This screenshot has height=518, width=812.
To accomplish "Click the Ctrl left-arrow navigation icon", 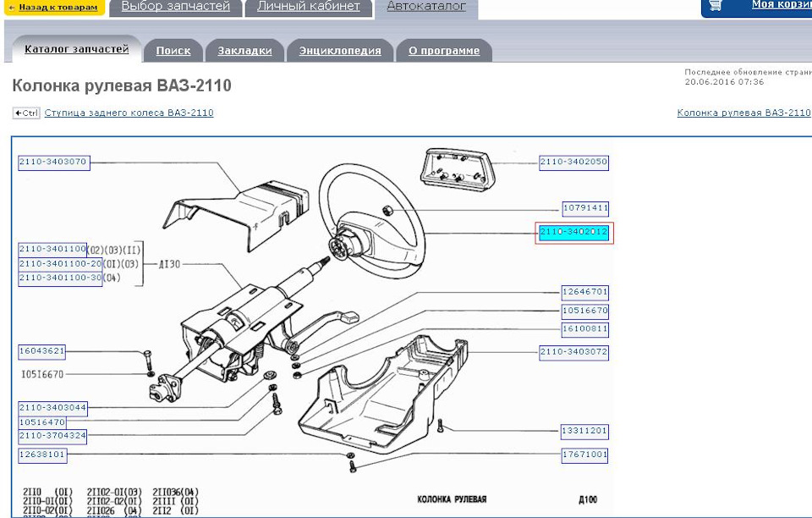I will 26,113.
